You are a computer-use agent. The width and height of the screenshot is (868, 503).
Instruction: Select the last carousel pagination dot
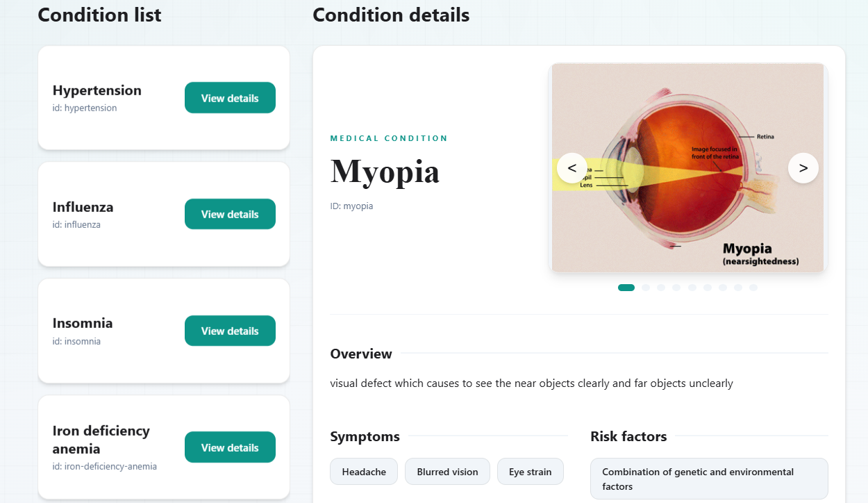pyautogui.click(x=753, y=287)
